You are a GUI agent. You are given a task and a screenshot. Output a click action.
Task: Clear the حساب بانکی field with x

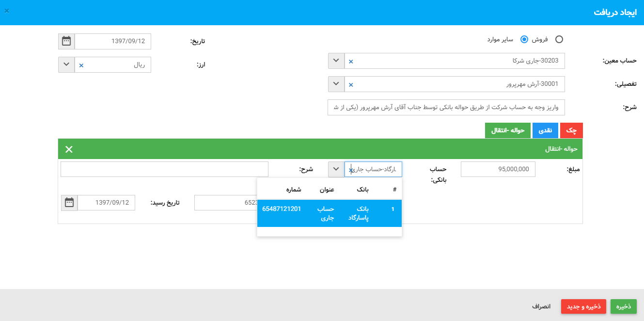pos(351,170)
